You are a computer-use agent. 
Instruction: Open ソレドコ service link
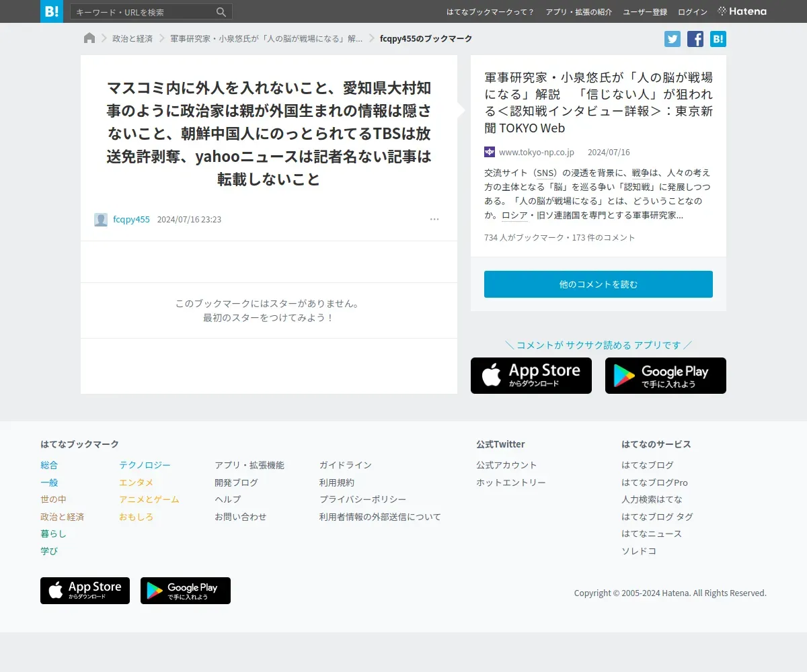tap(639, 551)
